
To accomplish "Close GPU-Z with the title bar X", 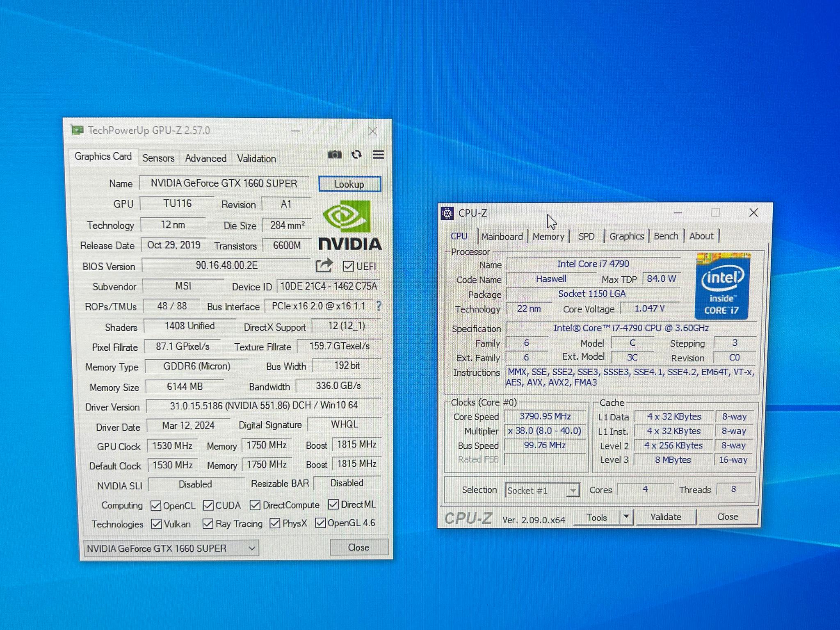I will click(372, 131).
